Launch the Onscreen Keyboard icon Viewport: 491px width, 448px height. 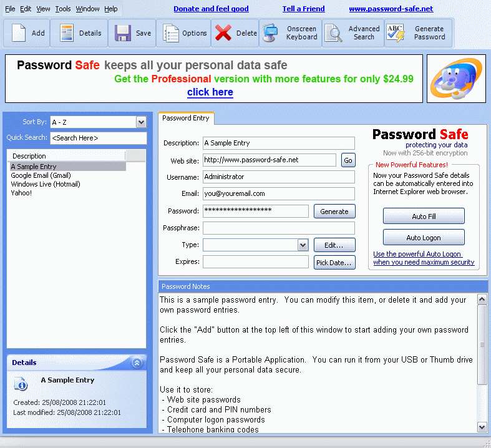[270, 33]
